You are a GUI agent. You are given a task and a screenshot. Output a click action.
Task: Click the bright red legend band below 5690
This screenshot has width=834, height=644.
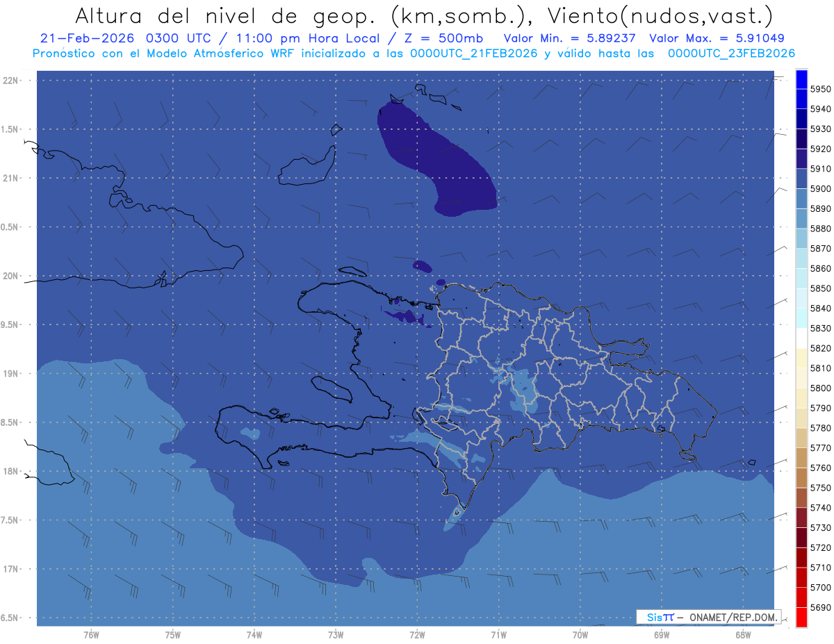(x=801, y=617)
